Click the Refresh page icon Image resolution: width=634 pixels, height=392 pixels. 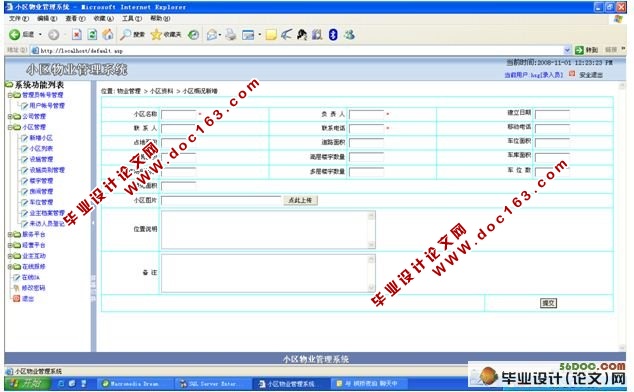(92, 35)
